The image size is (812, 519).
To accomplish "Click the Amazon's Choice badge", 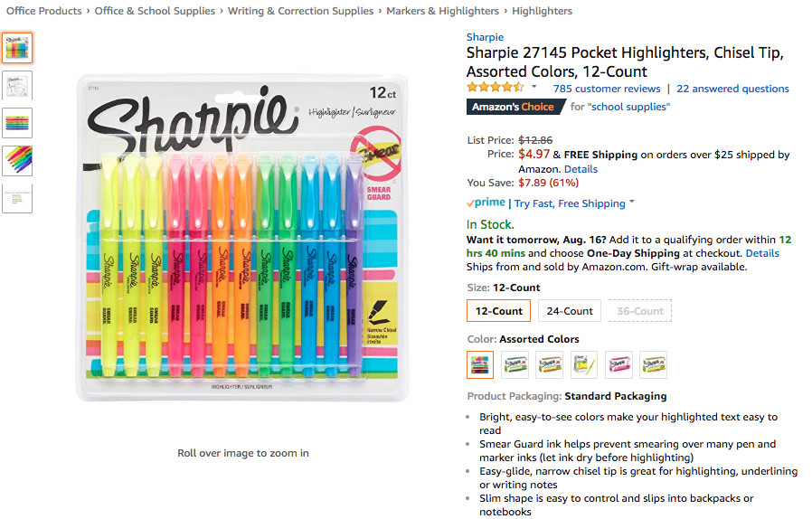I will (x=514, y=107).
